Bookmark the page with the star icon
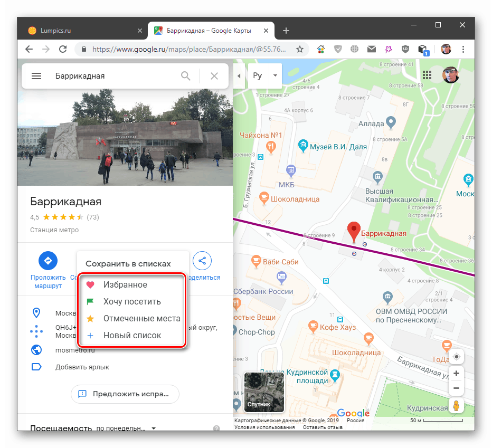The image size is (492, 448). point(300,49)
